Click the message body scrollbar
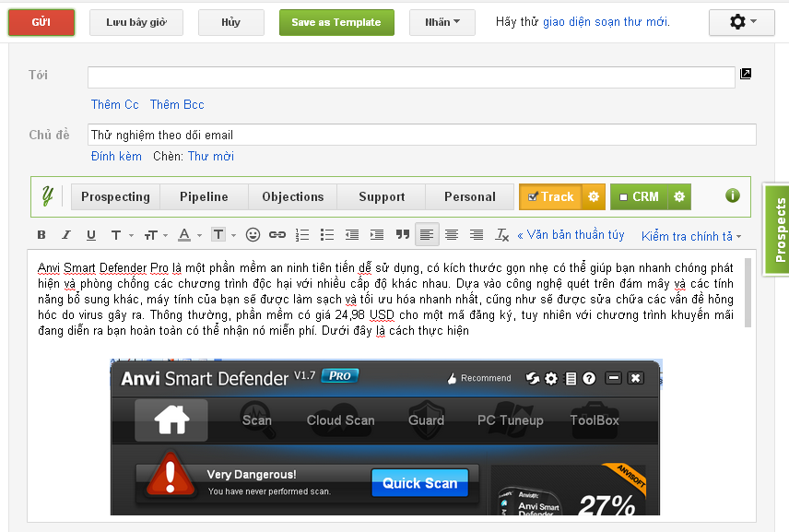This screenshot has width=789, height=532. pos(748,293)
